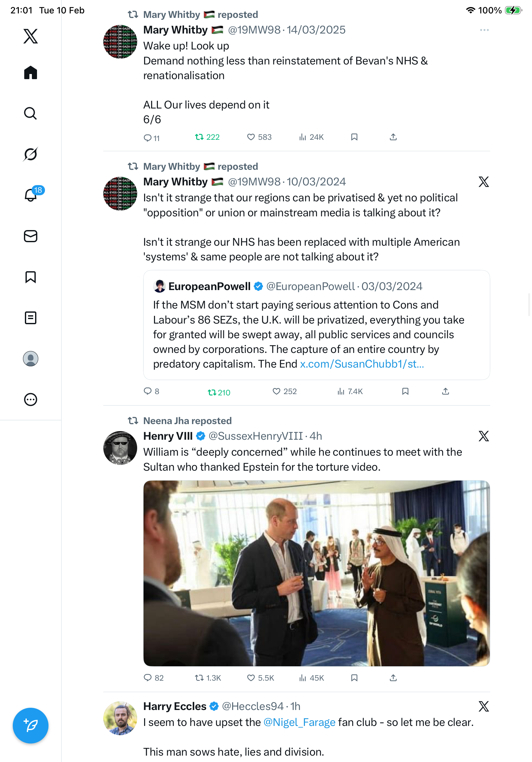This screenshot has height=762, width=532.
Task: Bookmark the Henry VIII post
Action: pyautogui.click(x=354, y=678)
